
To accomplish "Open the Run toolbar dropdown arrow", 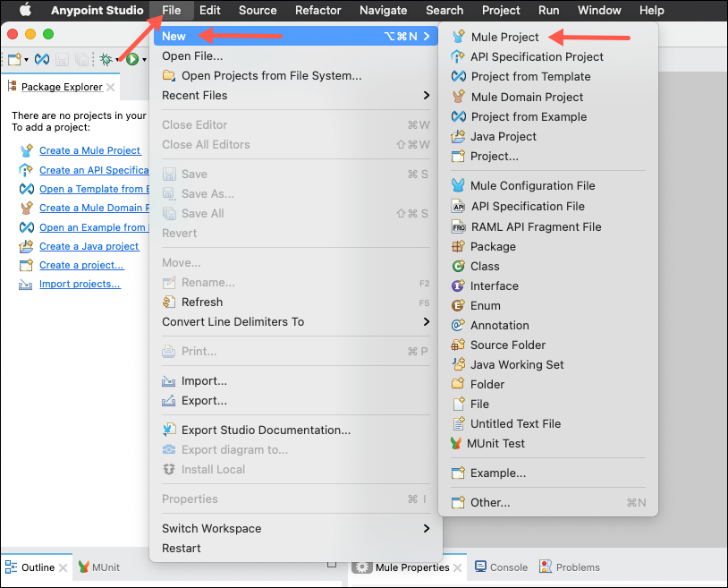I will 144,60.
